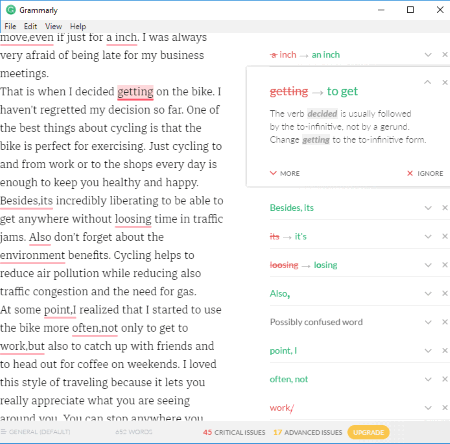
Task: Click the underlined word 'environment' in text
Action: pyautogui.click(x=32, y=255)
